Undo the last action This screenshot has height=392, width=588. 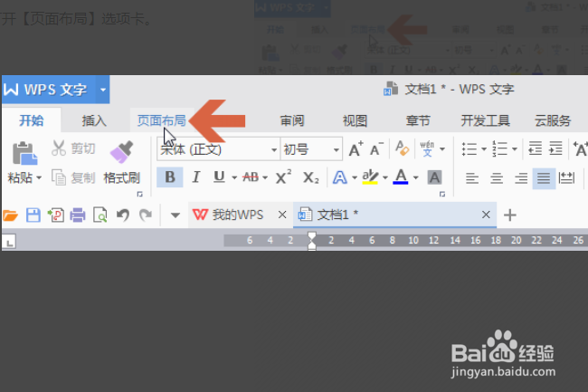coord(123,215)
